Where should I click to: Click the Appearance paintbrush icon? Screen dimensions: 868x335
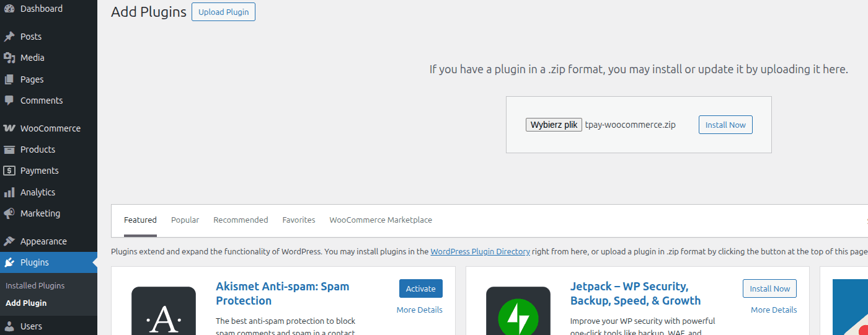(x=9, y=241)
